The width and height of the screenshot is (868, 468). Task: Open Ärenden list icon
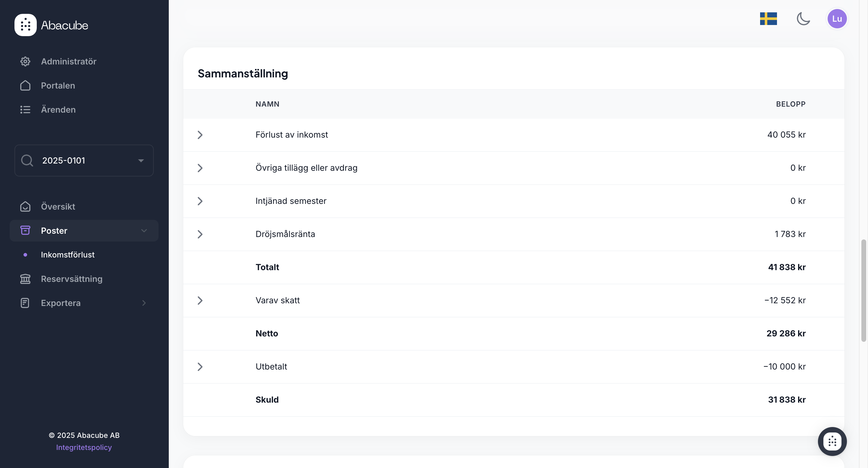click(x=25, y=110)
